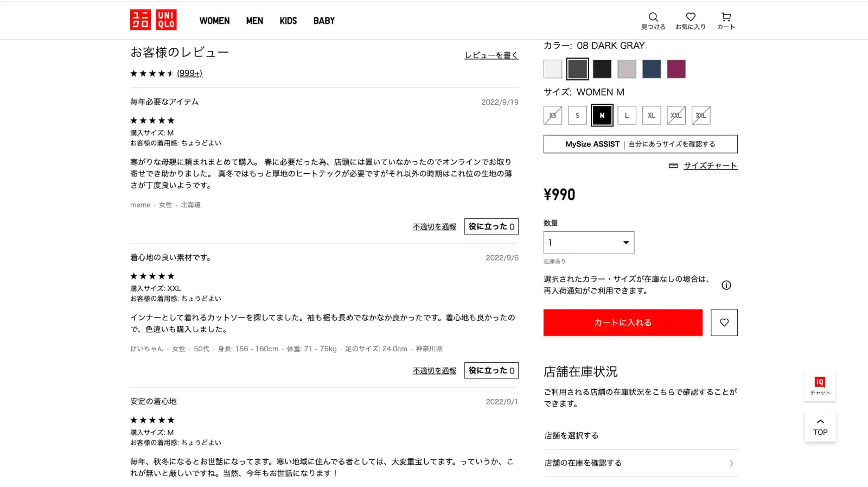The width and height of the screenshot is (868, 487).
Task: Open the quantity dropdown
Action: point(589,243)
